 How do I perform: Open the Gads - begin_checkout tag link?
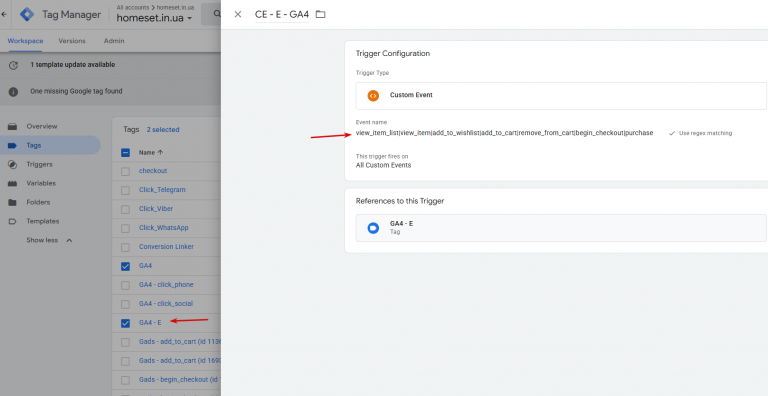point(180,380)
